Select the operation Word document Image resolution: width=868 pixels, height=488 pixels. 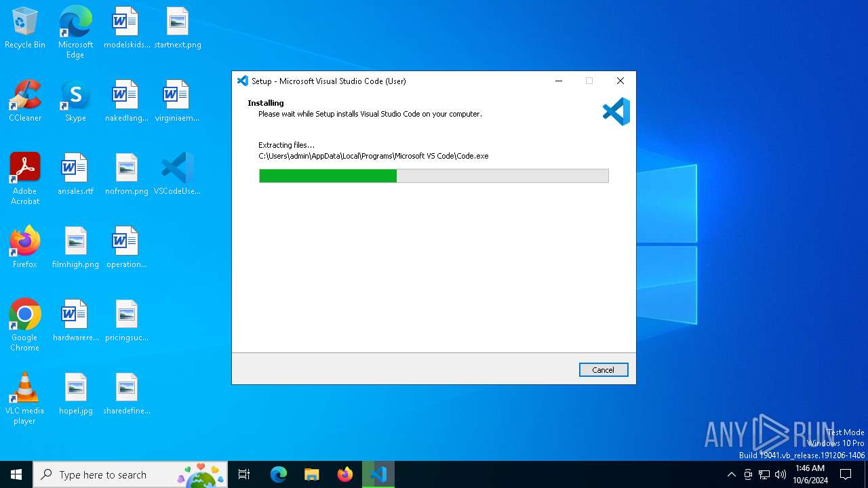tap(127, 248)
